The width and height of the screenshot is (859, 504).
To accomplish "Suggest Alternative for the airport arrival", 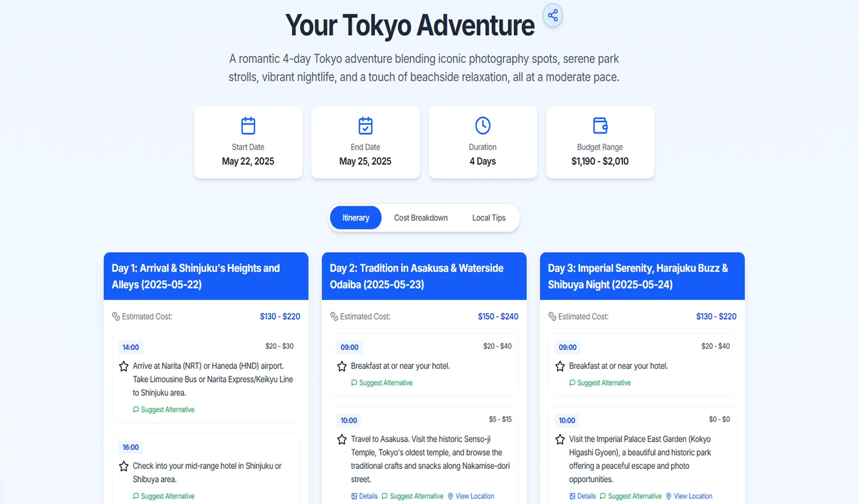I will tap(164, 410).
